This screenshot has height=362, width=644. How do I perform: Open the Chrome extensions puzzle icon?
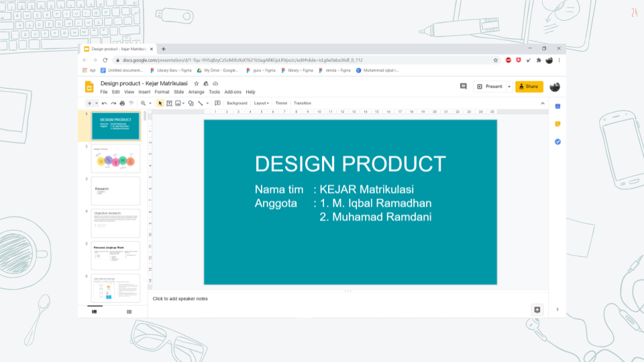pyautogui.click(x=539, y=60)
